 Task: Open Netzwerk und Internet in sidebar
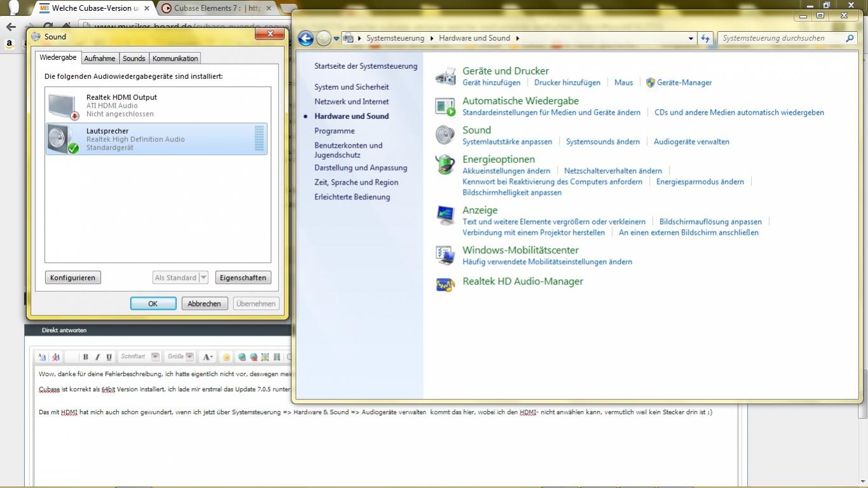[x=352, y=102]
